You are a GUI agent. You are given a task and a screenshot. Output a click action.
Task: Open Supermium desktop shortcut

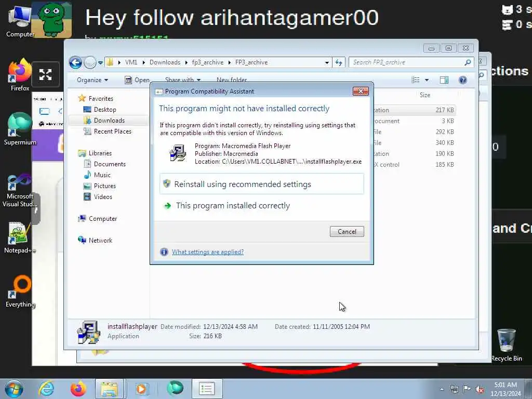20,129
